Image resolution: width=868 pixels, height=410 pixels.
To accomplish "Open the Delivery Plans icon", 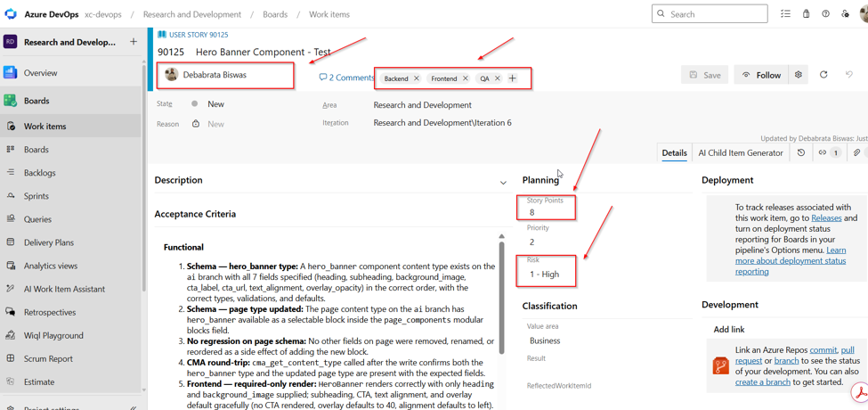I will click(11, 242).
